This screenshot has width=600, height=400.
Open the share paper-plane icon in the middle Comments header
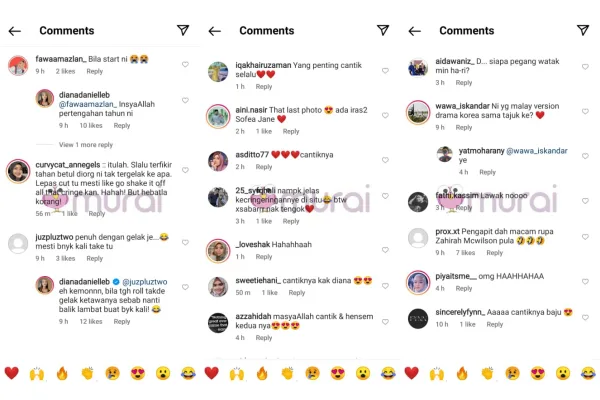click(383, 30)
